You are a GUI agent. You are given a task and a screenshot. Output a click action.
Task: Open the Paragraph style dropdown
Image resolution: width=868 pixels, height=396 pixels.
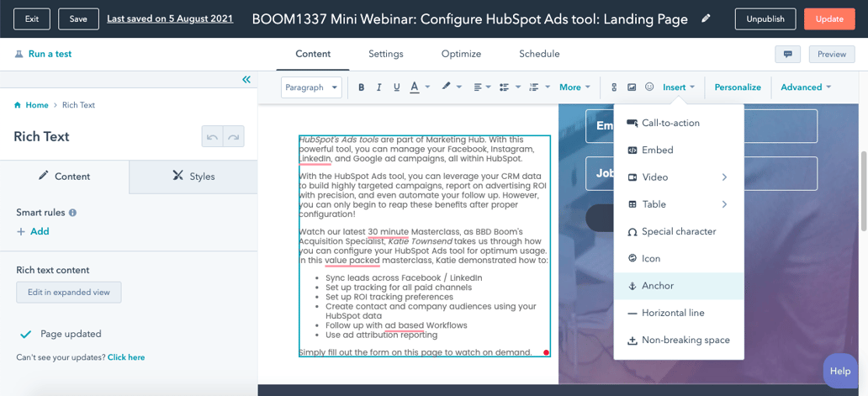click(312, 87)
